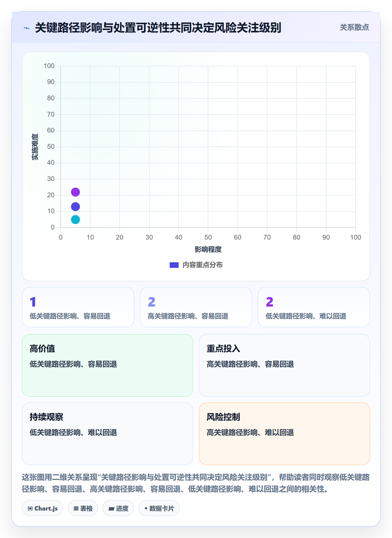Toggle the 内容重点分布 legend swatch
The width and height of the screenshot is (392, 538).
click(174, 265)
